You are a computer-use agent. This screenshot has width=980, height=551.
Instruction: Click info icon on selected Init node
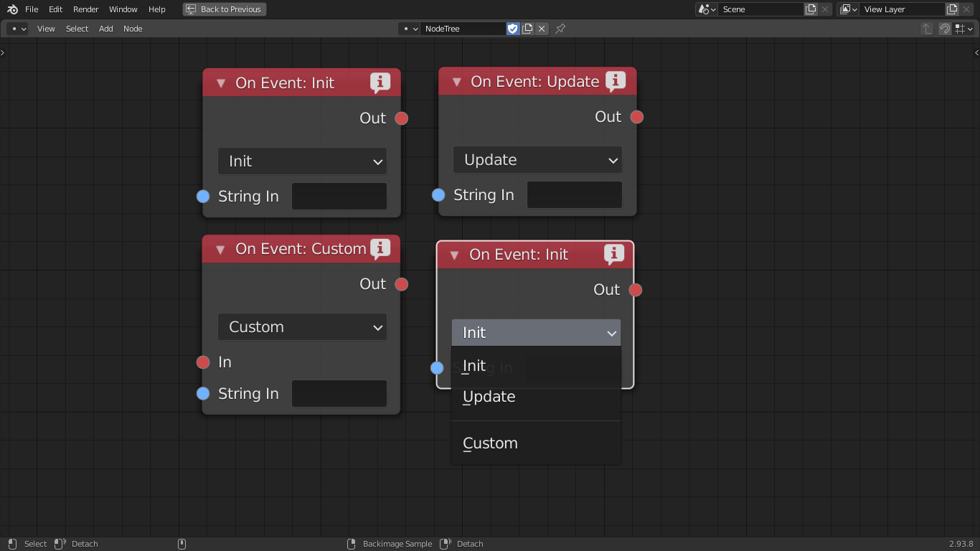(x=614, y=254)
